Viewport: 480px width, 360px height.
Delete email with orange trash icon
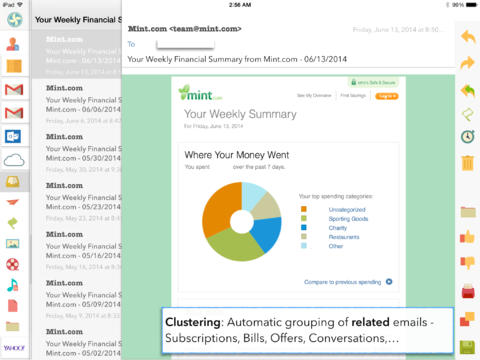[468, 163]
